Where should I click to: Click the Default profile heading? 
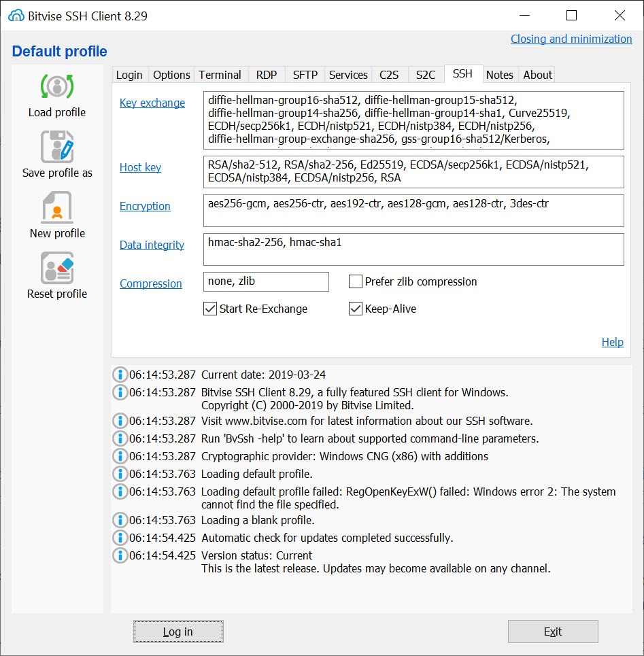[59, 51]
